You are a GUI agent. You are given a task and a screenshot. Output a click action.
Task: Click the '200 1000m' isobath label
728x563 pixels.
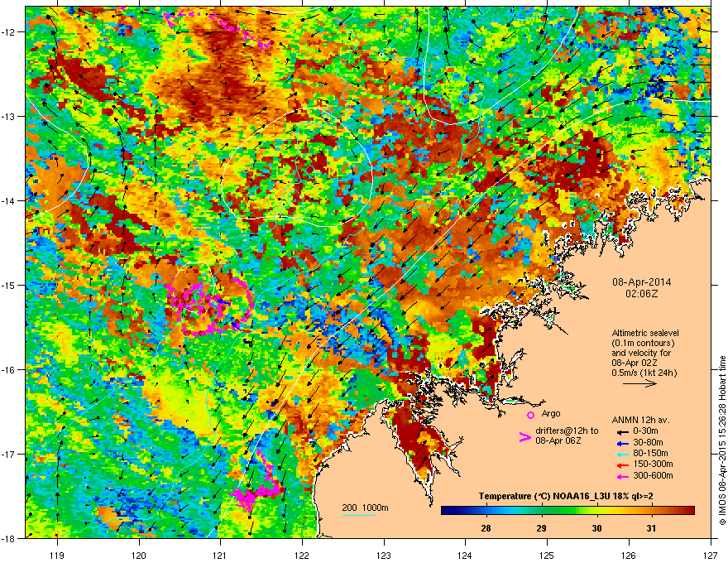coord(365,508)
